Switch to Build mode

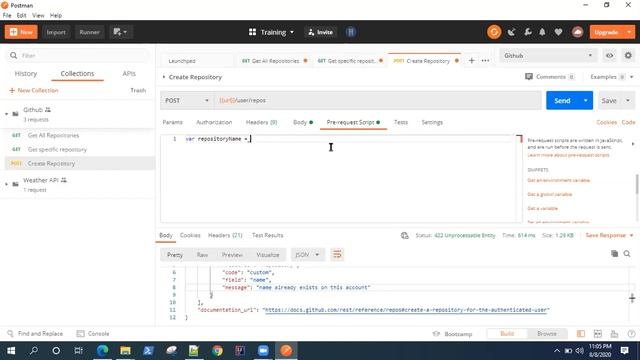(507, 333)
